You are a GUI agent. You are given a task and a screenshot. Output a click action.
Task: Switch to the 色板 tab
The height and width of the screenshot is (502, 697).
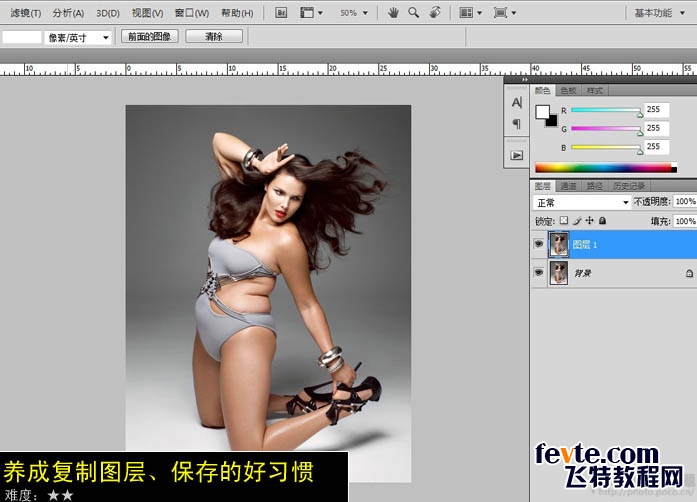pos(568,91)
